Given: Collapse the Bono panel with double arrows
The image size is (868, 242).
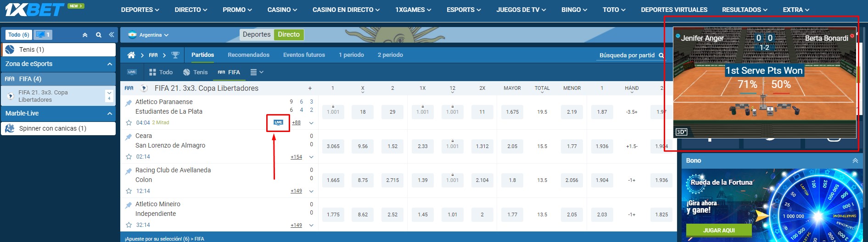Looking at the screenshot, I should [855, 160].
